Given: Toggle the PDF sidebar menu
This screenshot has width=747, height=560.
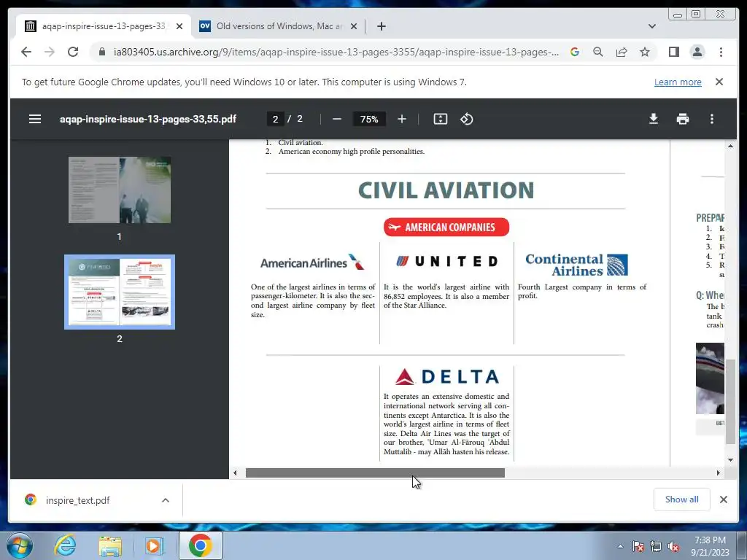Looking at the screenshot, I should point(35,119).
